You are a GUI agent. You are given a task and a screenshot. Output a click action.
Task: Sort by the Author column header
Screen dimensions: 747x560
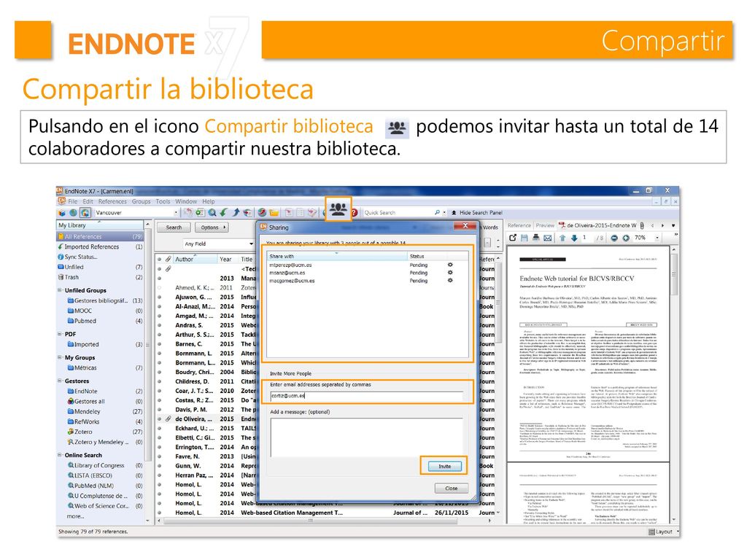(195, 259)
